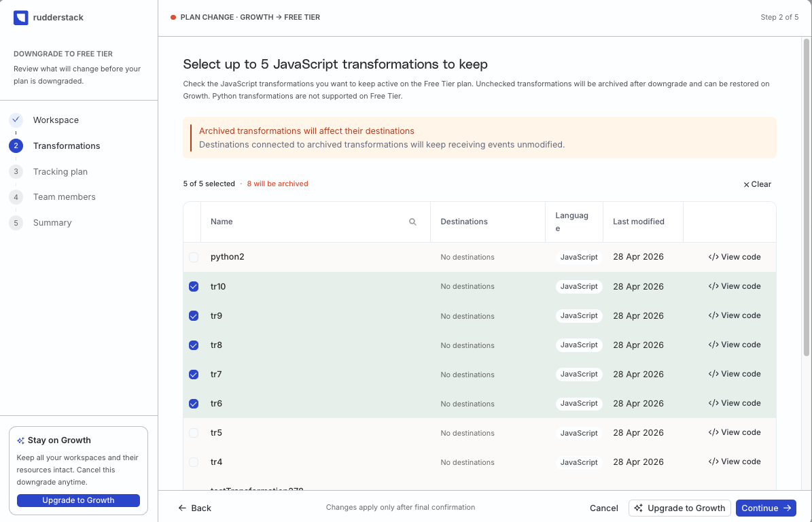812x522 pixels.
Task: Click the python2 transformation name
Action: [x=228, y=257]
